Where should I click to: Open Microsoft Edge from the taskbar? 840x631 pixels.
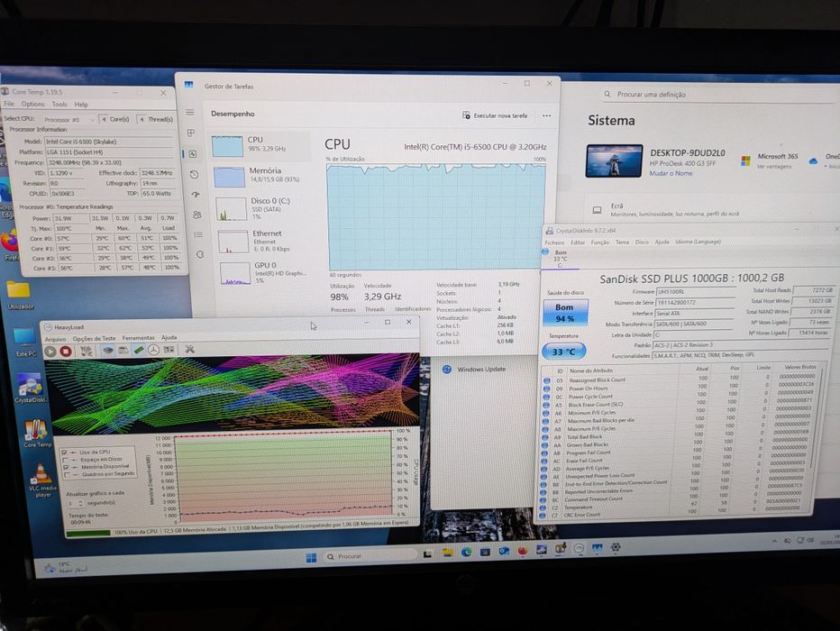click(467, 553)
